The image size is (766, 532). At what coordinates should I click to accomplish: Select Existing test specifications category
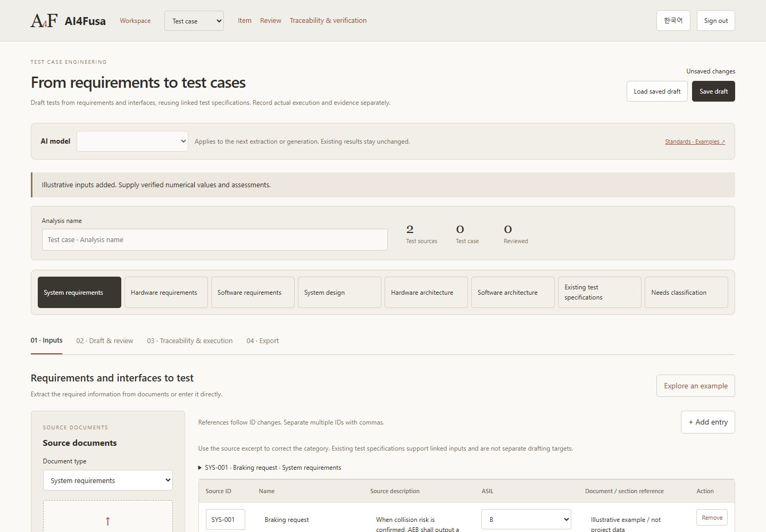click(600, 293)
